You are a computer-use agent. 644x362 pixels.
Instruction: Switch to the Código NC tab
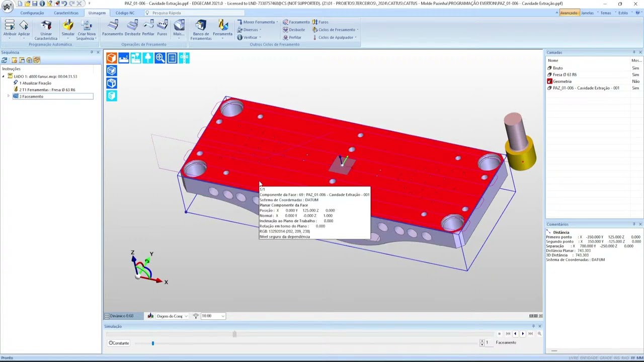coord(125,13)
